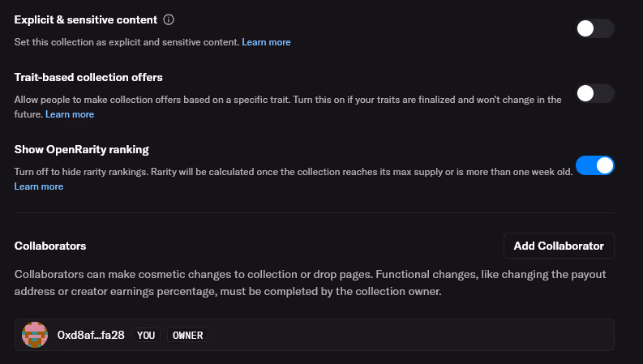Image resolution: width=643 pixels, height=364 pixels.
Task: Disable the Show OpenRarity ranking toggle
Action: [x=594, y=165]
